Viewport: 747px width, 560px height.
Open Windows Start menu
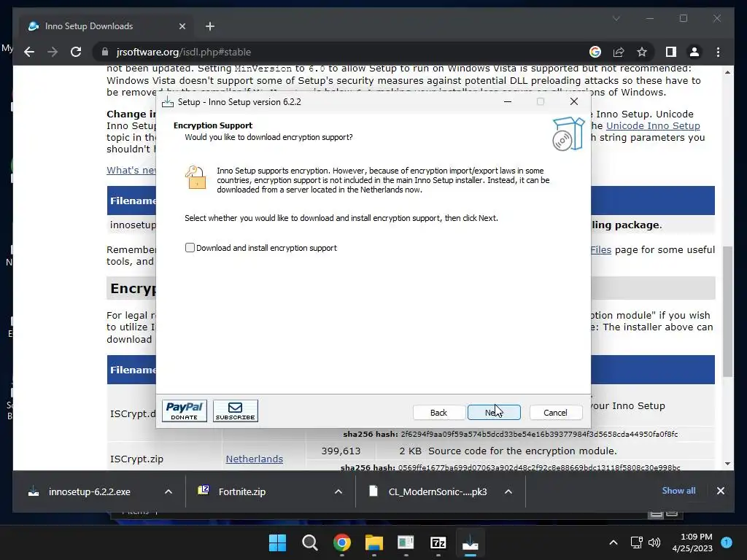pyautogui.click(x=277, y=542)
